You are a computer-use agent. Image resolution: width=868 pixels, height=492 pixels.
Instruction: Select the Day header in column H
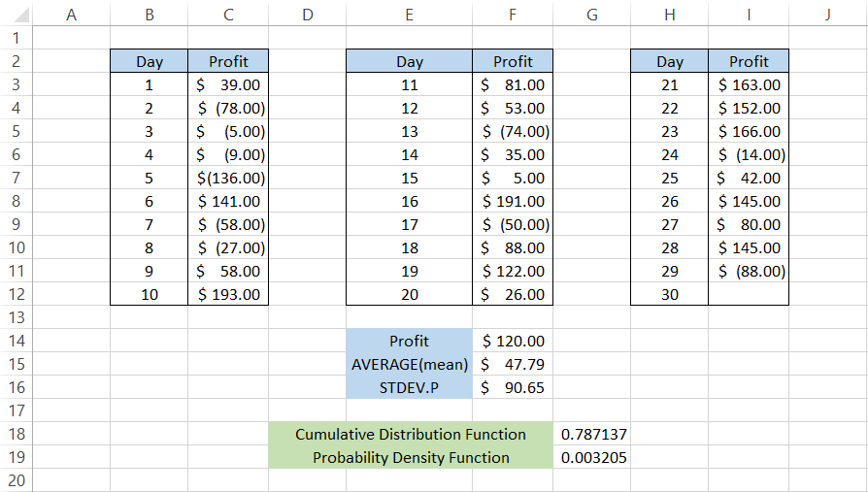click(669, 61)
